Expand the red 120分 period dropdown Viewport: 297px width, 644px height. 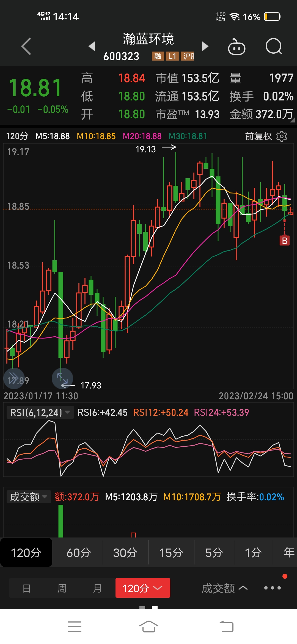142,588
